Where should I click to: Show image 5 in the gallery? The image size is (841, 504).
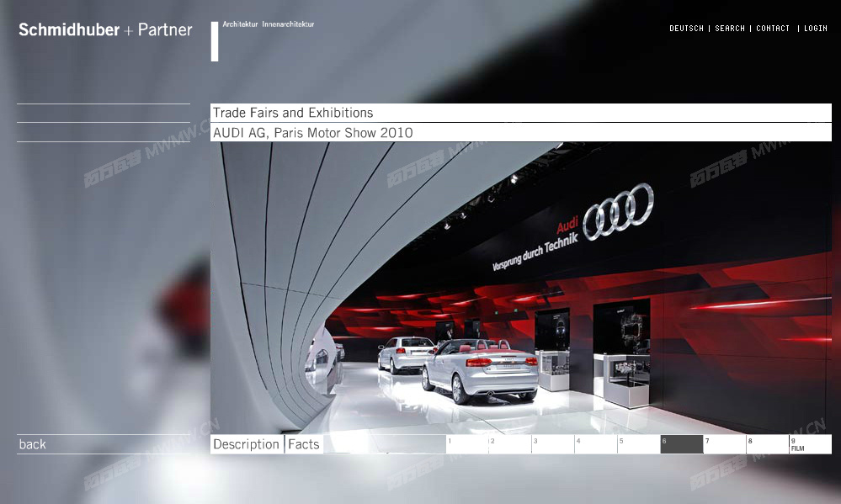[638, 444]
